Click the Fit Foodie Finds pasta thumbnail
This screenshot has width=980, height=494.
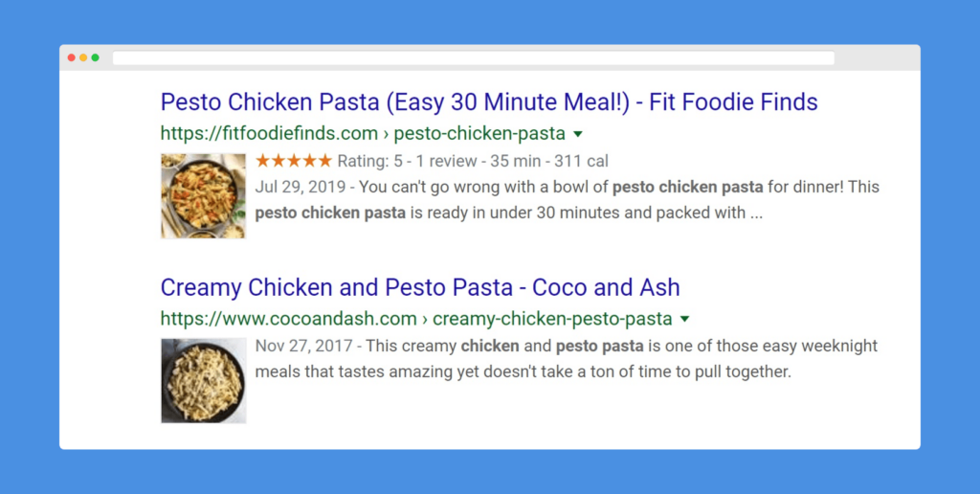(x=203, y=195)
